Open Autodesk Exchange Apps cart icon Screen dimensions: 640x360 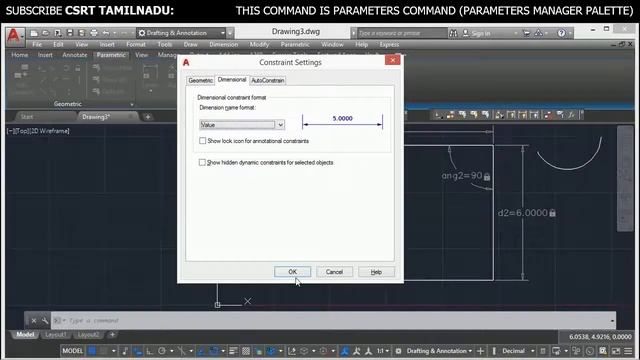(527, 33)
